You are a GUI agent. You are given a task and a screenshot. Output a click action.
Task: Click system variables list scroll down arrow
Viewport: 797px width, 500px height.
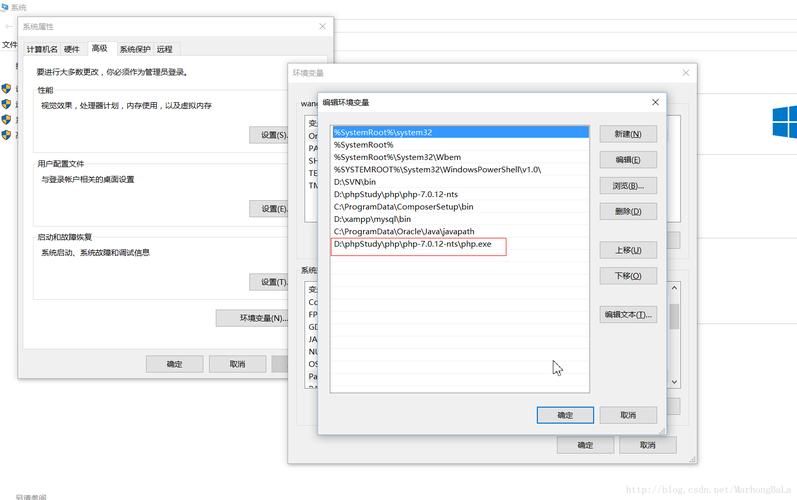675,382
